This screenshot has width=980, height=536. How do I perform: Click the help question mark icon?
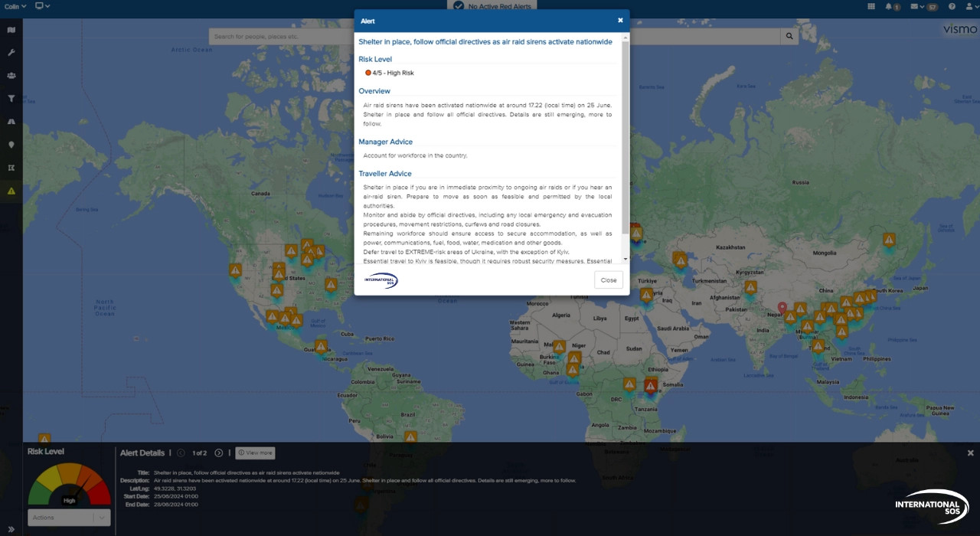952,6
